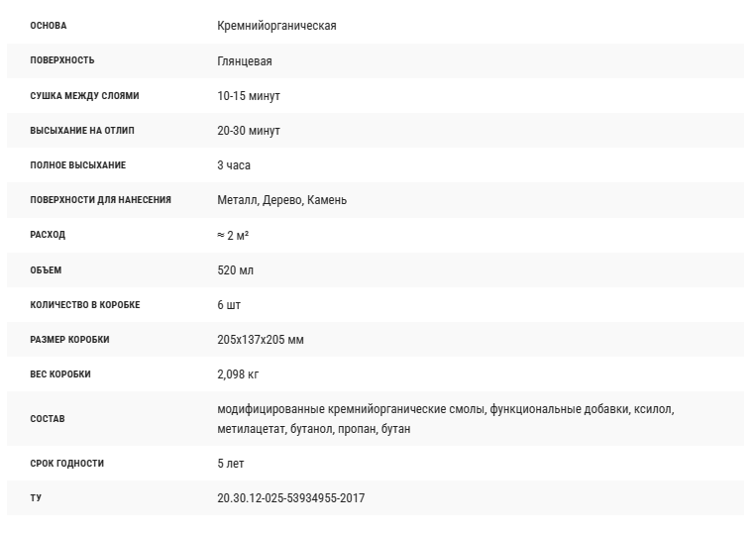
Task: Click Металл, Дерево, Камень value
Action: click(281, 200)
